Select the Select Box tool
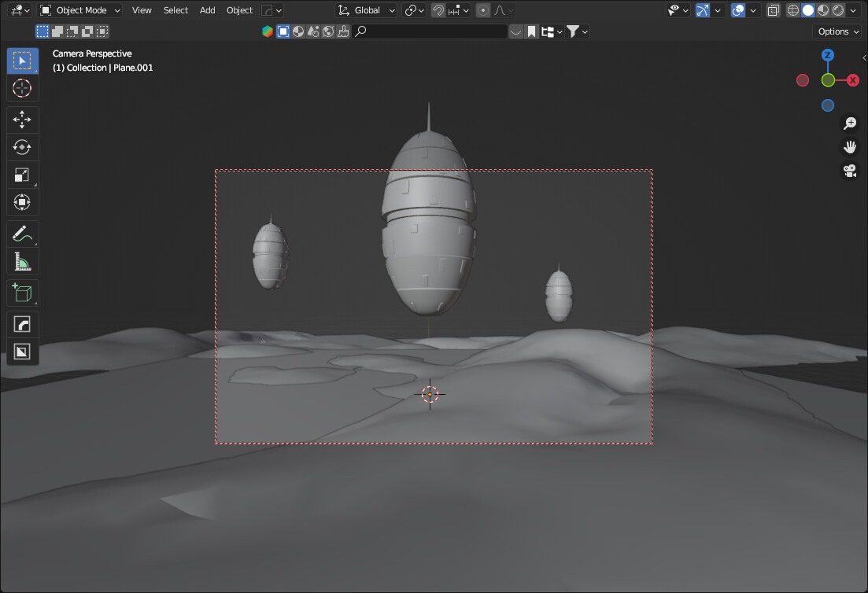868x593 pixels. pyautogui.click(x=22, y=61)
